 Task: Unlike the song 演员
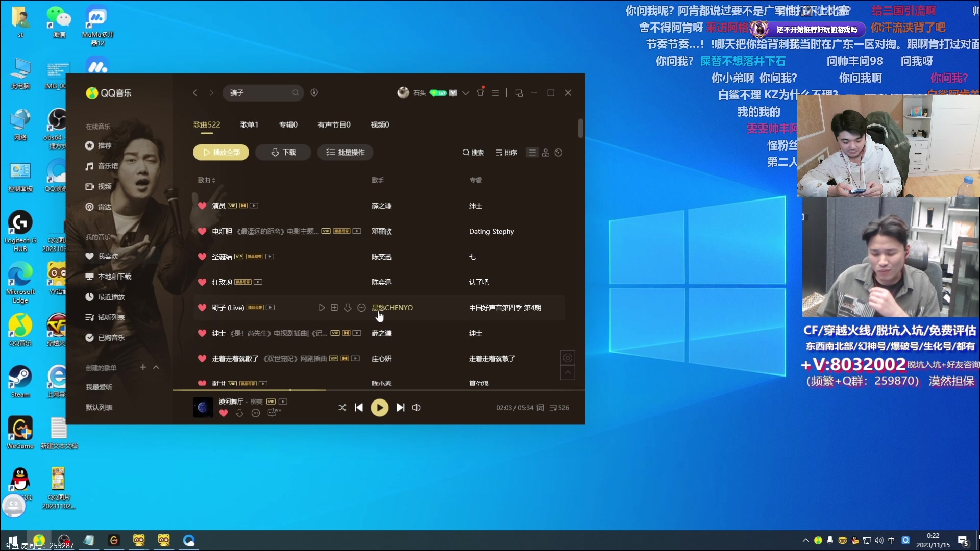202,206
